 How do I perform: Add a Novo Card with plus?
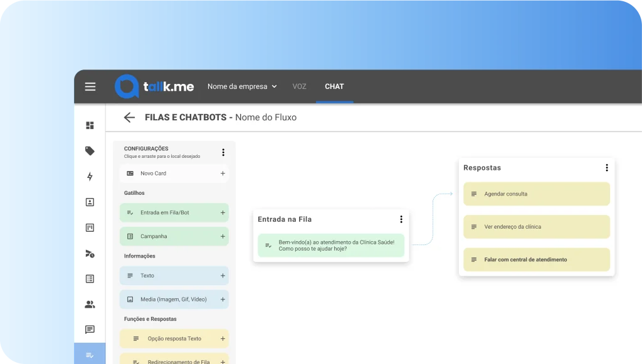(223, 174)
